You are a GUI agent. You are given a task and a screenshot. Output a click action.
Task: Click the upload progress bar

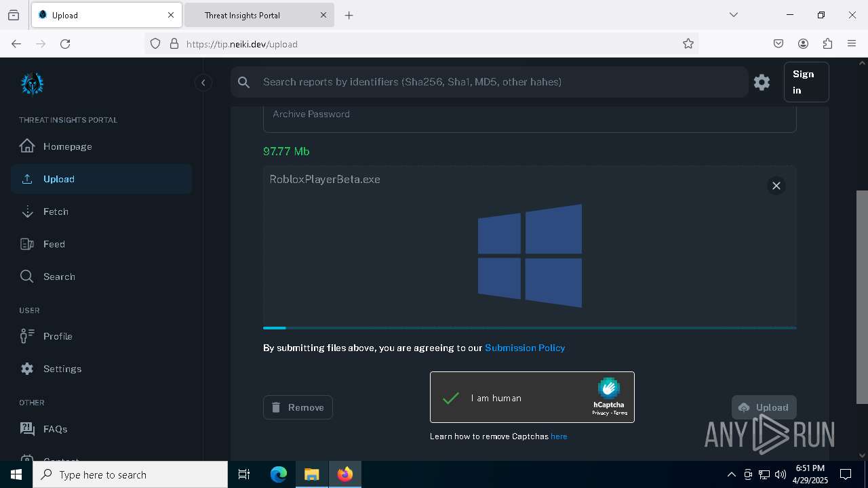(530, 328)
